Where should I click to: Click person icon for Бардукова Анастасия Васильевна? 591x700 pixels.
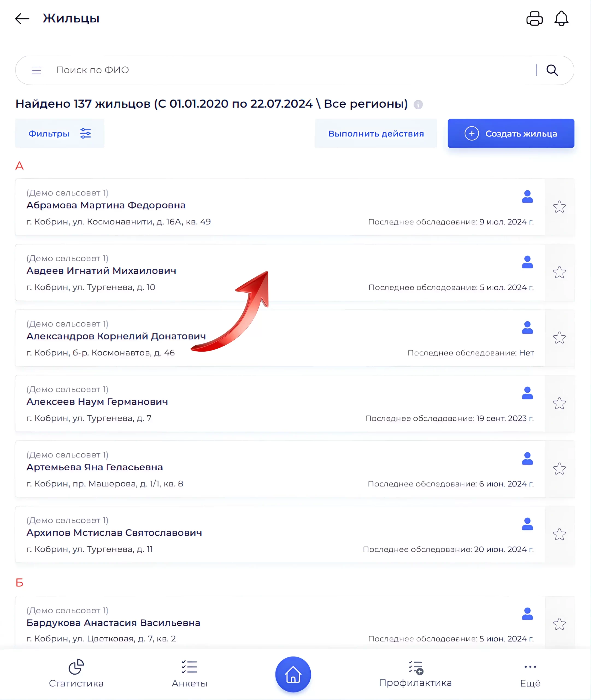click(x=527, y=614)
